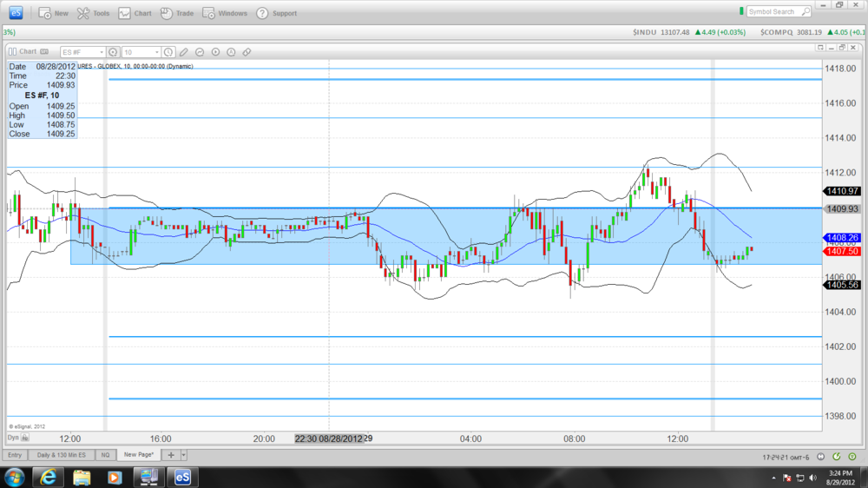
Task: Open the Windows menu
Action: coord(225,13)
